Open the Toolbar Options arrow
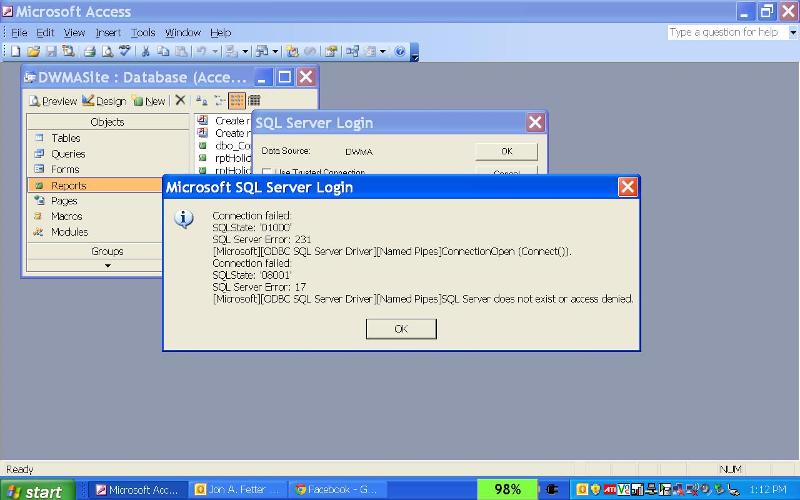 (x=415, y=52)
